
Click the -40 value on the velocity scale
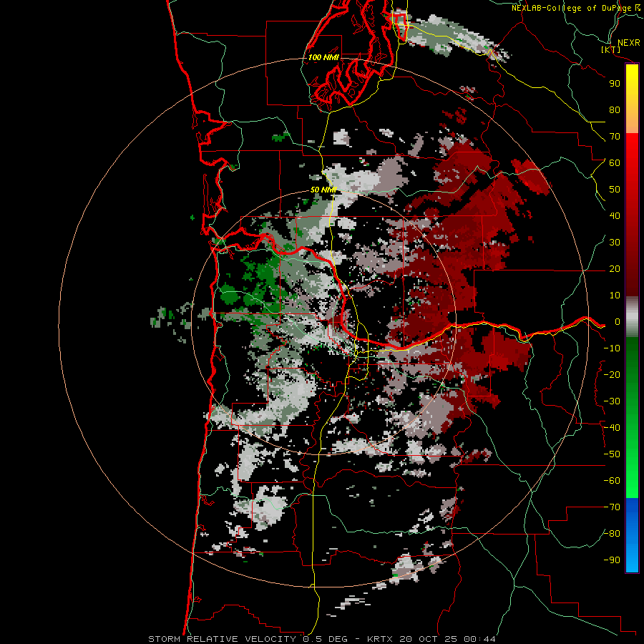coord(612,428)
